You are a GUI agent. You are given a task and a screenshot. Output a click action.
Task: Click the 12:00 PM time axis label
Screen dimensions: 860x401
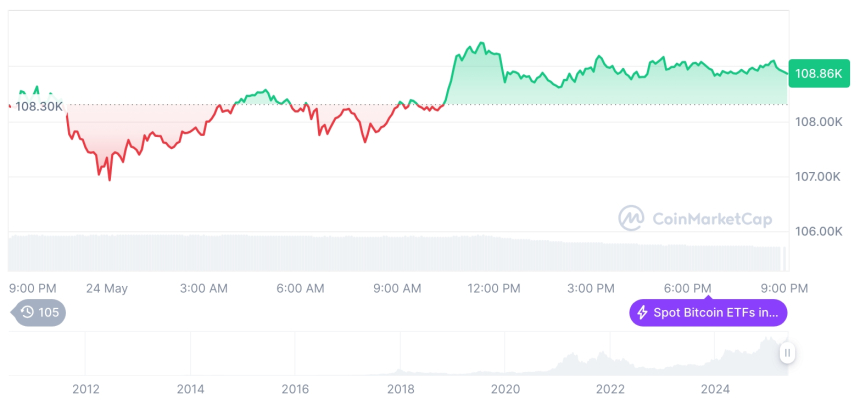pyautogui.click(x=494, y=288)
